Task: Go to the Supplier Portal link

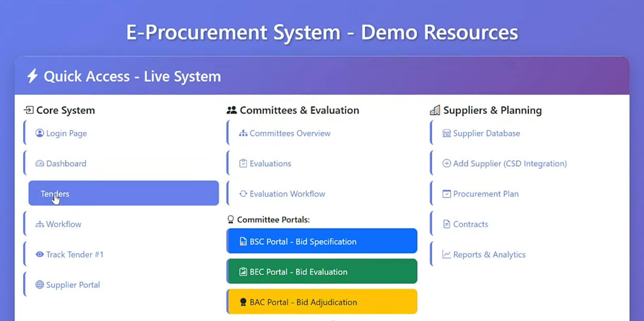Action: click(x=73, y=285)
